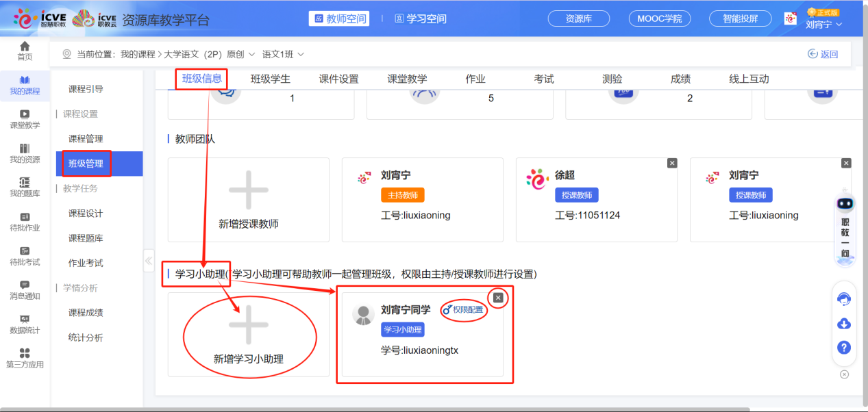Open the 待批作业 pending homework icon

(x=25, y=220)
